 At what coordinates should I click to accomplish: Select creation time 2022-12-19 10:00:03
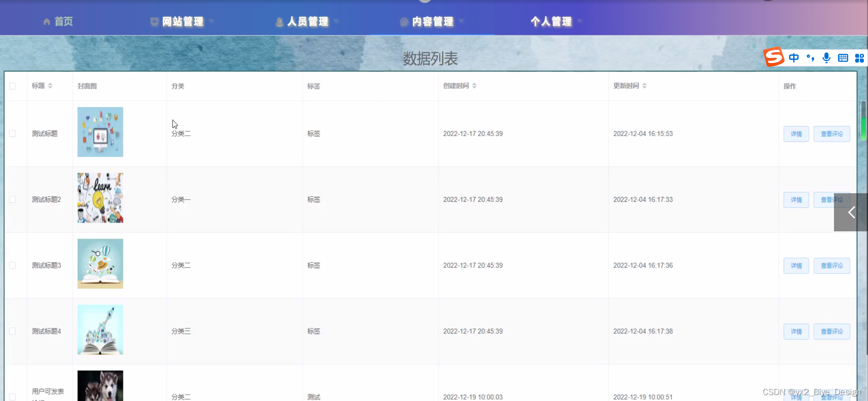tap(473, 397)
